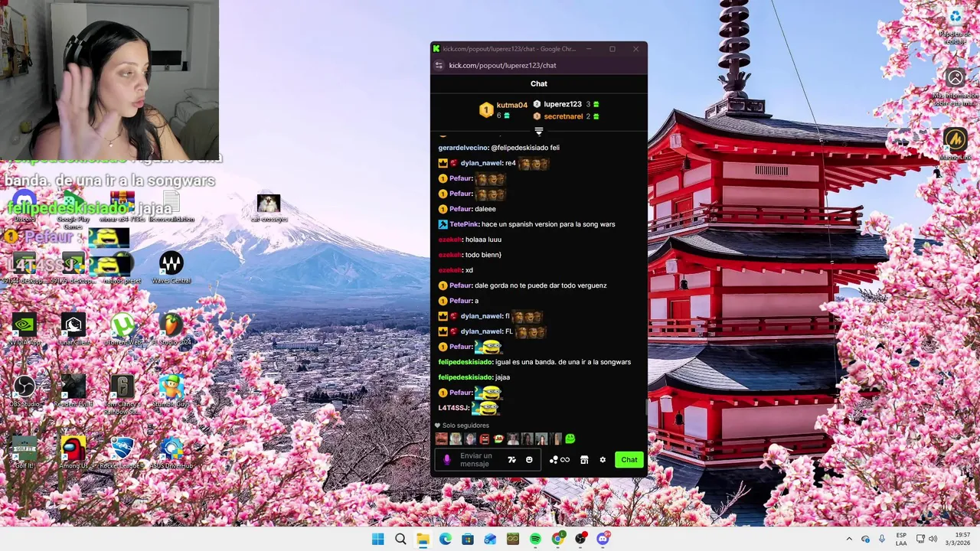Send message with green Chat button

pyautogui.click(x=629, y=460)
